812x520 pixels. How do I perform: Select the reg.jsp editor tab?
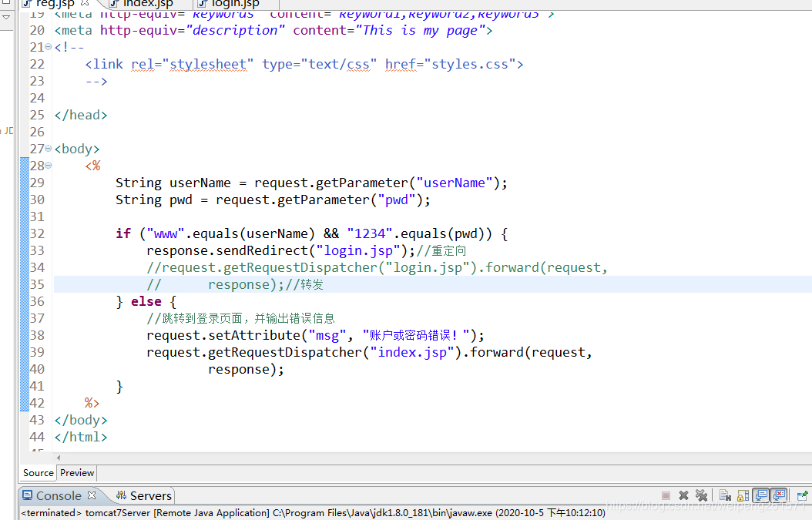coord(55,4)
